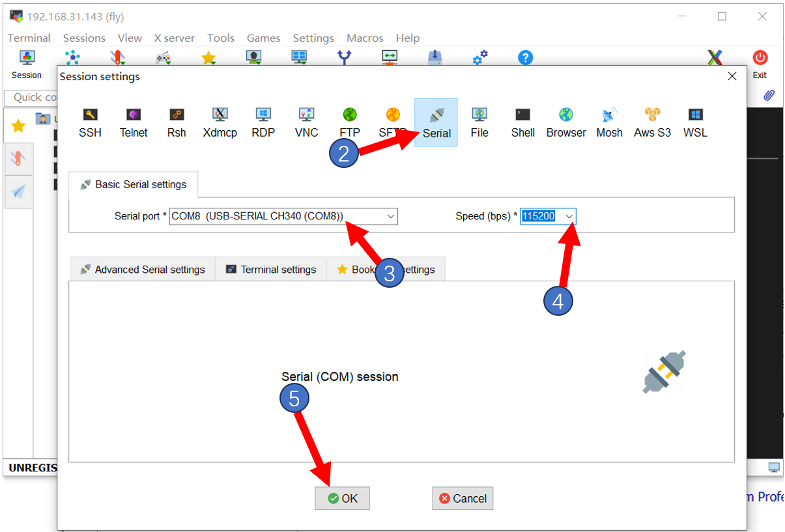The width and height of the screenshot is (785, 532).
Task: Open the Serial port dropdown
Action: pos(390,216)
